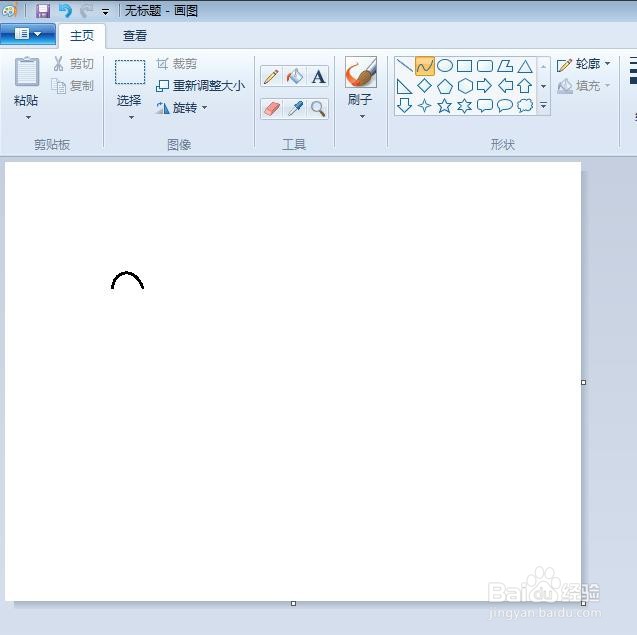Select the Five-point star shape

pos(444,106)
